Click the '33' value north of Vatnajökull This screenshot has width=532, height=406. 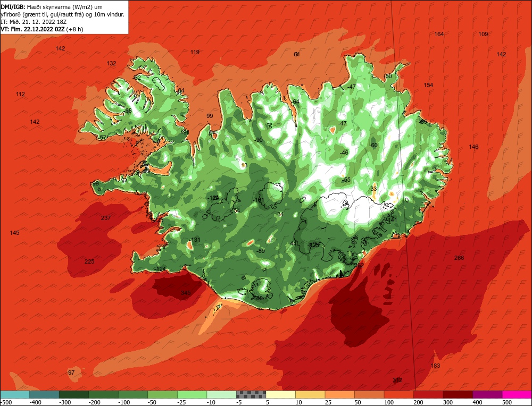tap(373, 189)
